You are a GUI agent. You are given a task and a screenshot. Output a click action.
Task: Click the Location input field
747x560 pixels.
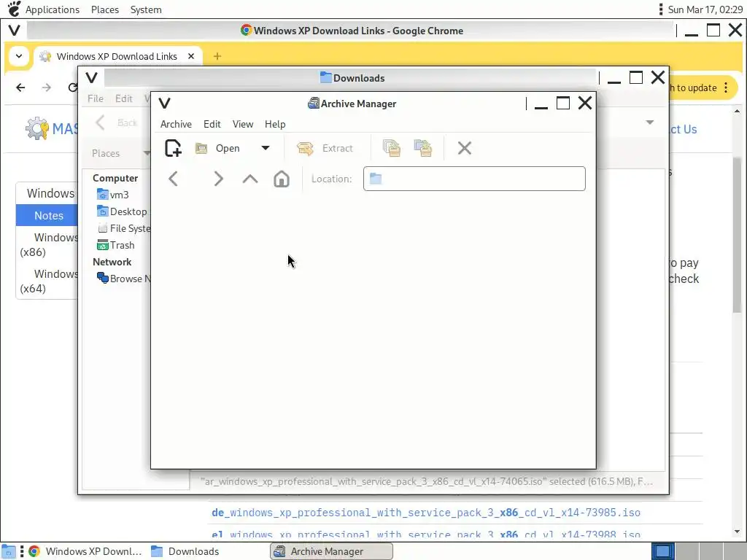[x=474, y=179]
